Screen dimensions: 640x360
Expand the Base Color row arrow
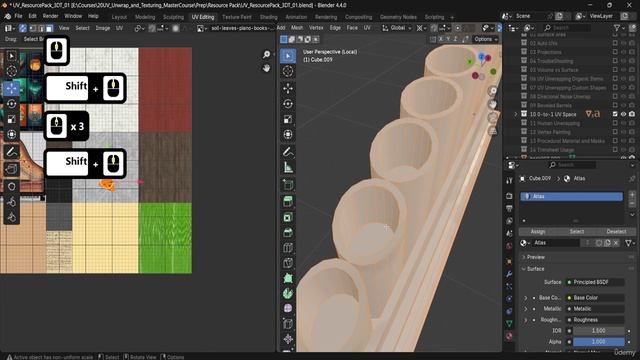coord(526,298)
